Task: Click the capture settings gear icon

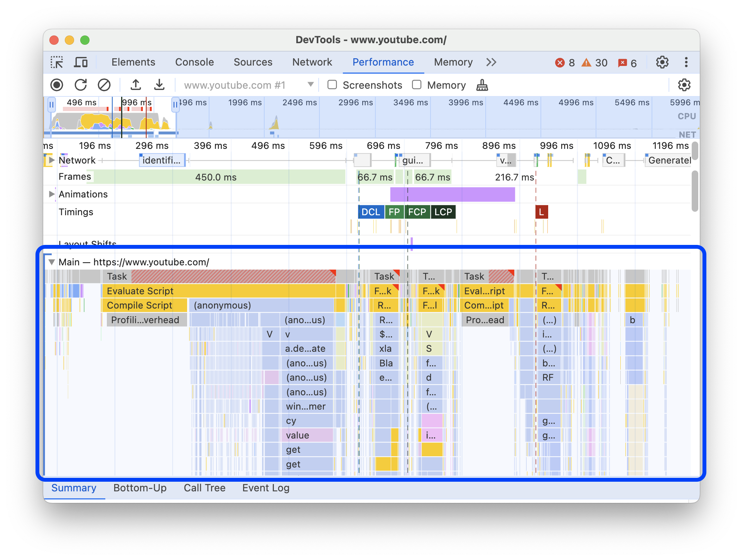Action: [x=688, y=85]
